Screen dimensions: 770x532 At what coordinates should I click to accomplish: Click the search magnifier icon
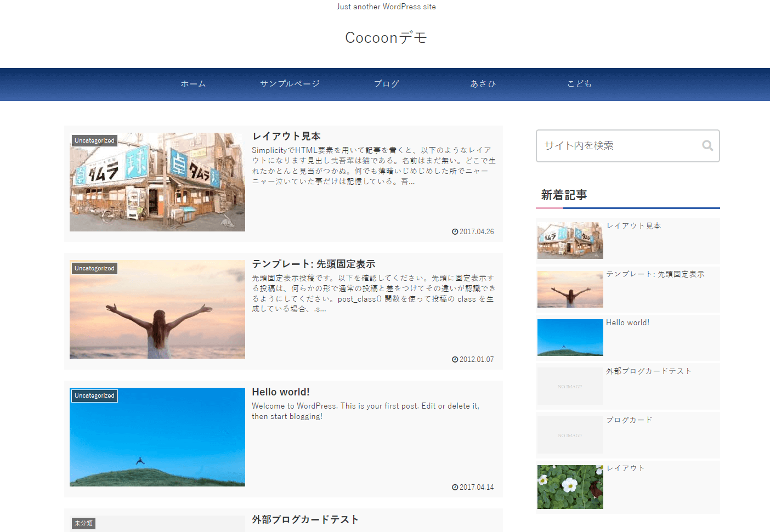pos(707,146)
